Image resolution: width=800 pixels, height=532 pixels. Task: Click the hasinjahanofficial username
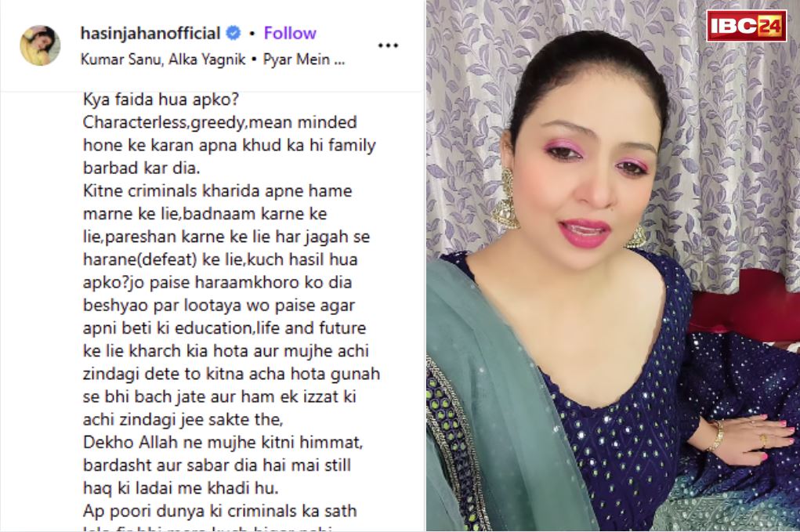tap(150, 33)
